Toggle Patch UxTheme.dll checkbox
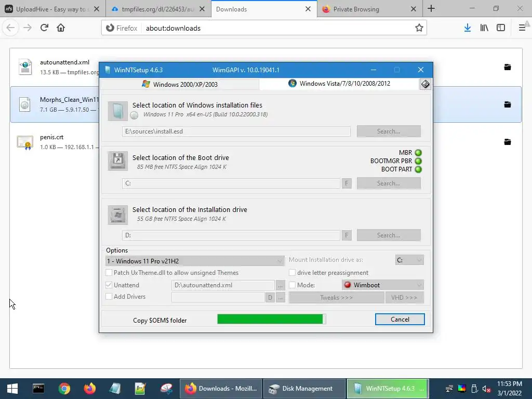The width and height of the screenshot is (532, 399). 109,272
